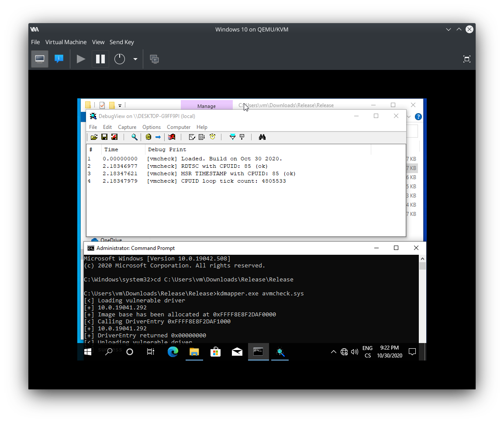Click the Save floppy disk icon in DebugView

coord(104,137)
